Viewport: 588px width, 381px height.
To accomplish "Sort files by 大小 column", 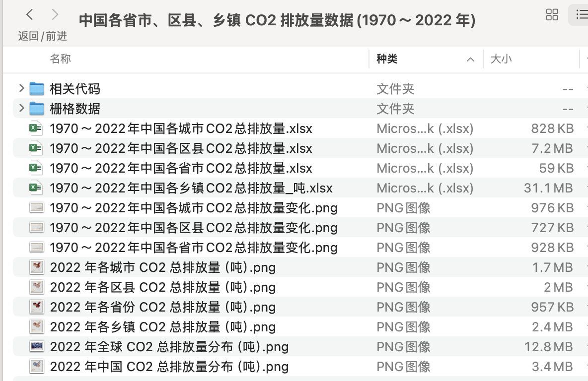I will coord(501,59).
